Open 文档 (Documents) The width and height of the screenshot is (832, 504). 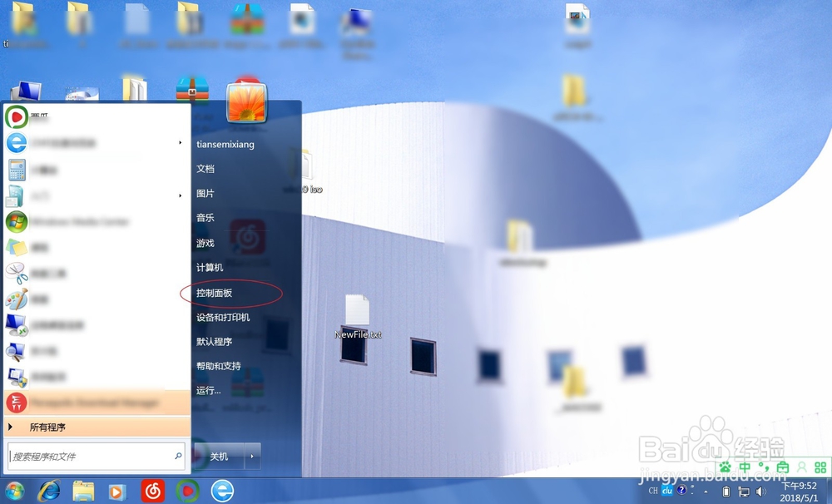206,169
